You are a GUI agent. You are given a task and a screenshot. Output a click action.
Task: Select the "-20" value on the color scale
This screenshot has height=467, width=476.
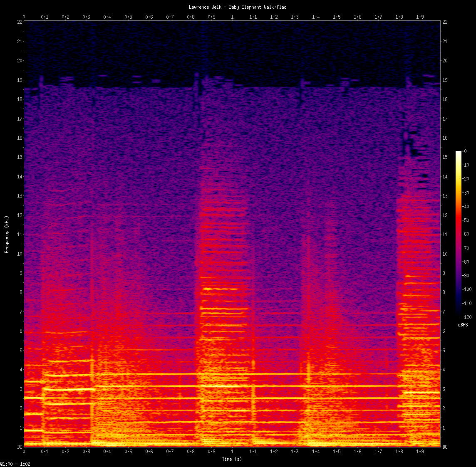click(x=465, y=179)
